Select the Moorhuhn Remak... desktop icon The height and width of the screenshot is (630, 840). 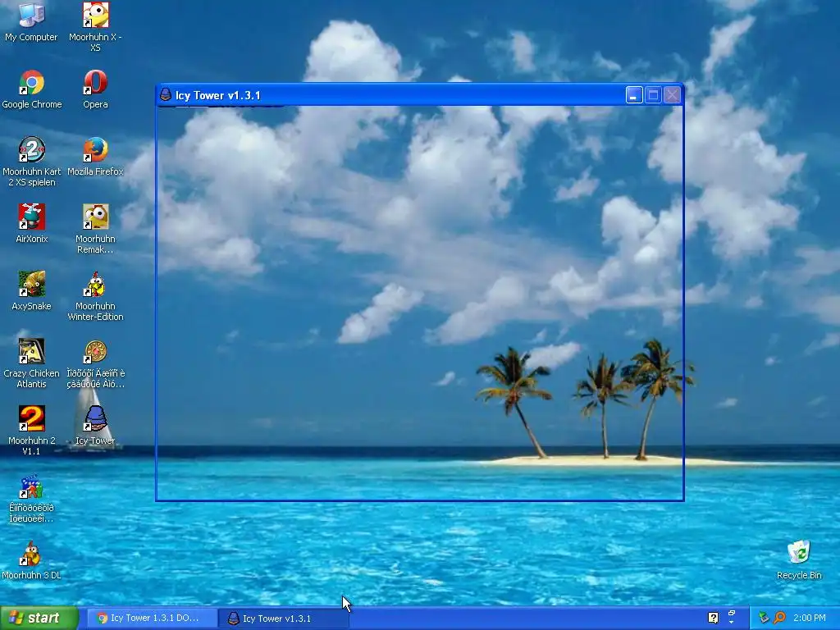click(95, 229)
